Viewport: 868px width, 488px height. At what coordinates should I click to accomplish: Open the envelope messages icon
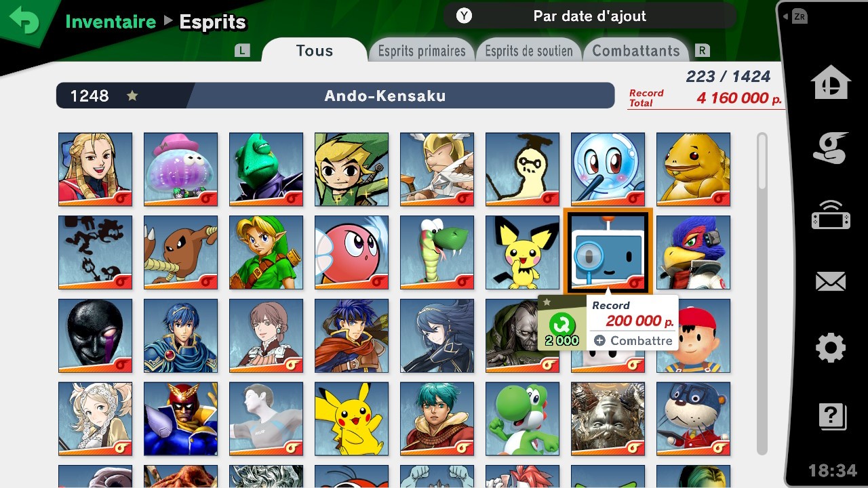(x=831, y=282)
